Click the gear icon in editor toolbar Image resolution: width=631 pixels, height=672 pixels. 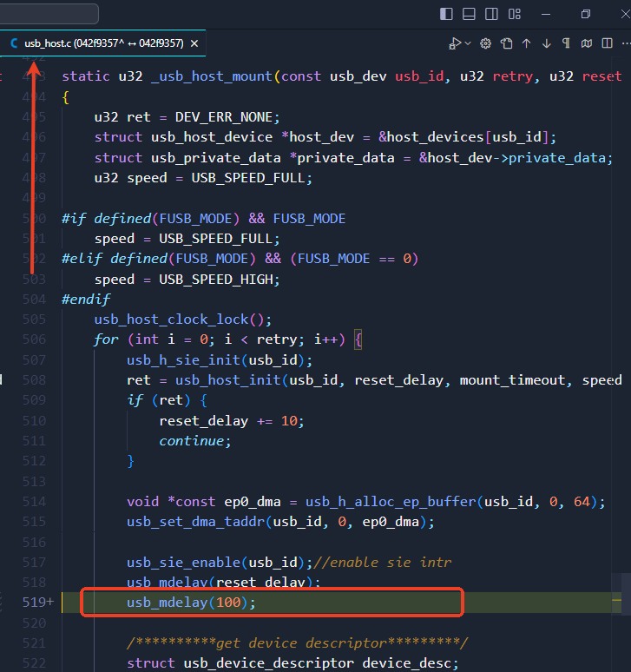coord(485,43)
